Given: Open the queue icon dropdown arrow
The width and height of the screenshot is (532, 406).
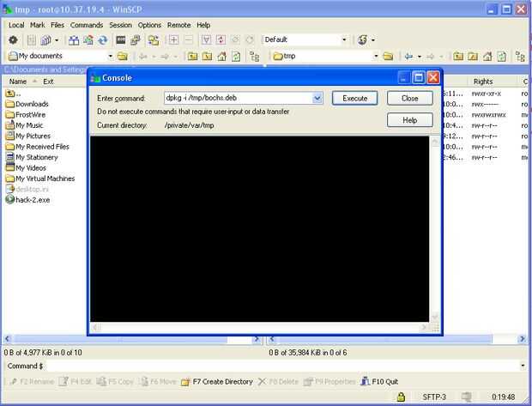Looking at the screenshot, I should (x=57, y=40).
